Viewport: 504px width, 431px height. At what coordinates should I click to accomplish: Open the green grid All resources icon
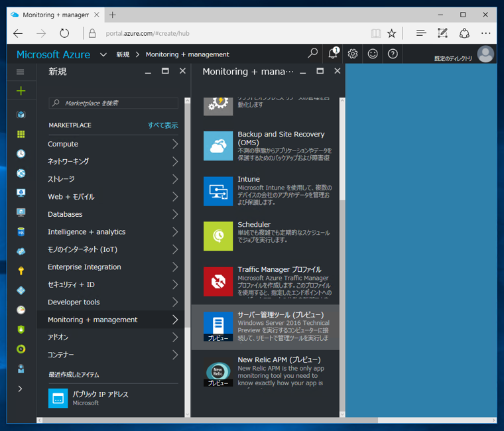(x=21, y=134)
